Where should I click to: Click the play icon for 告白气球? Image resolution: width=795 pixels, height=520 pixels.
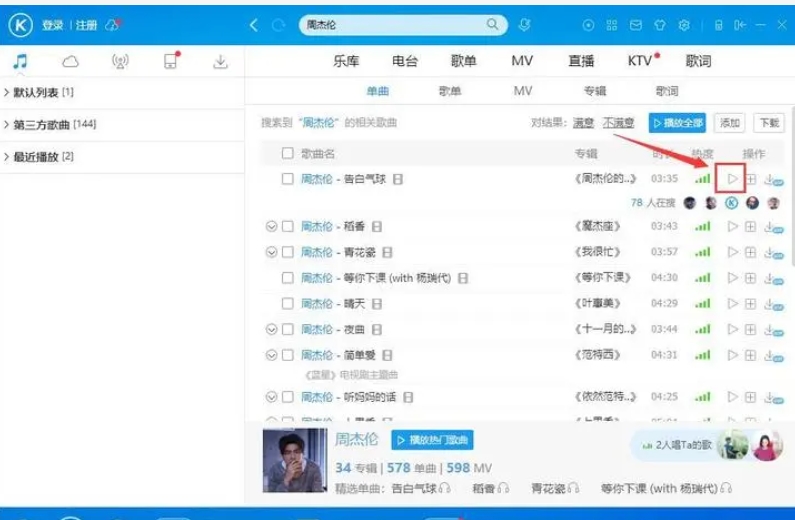tap(732, 179)
